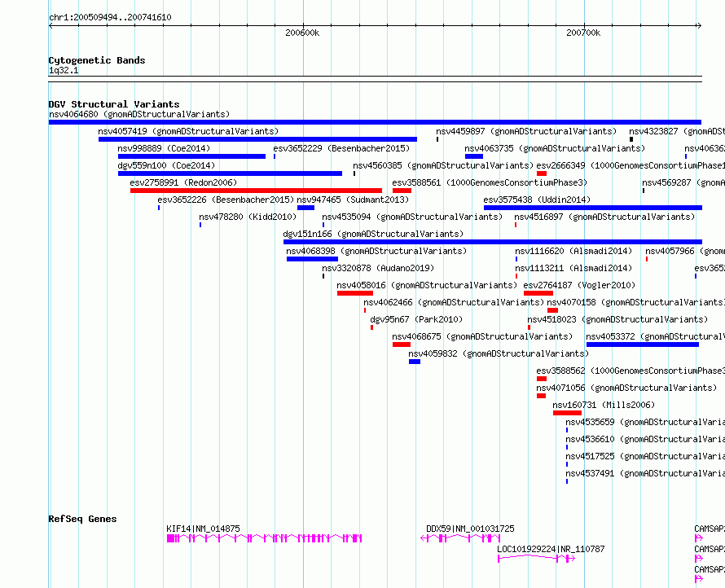This screenshot has height=588, width=725.
Task: Click the RefSeq Genes track title
Action: [x=83, y=519]
